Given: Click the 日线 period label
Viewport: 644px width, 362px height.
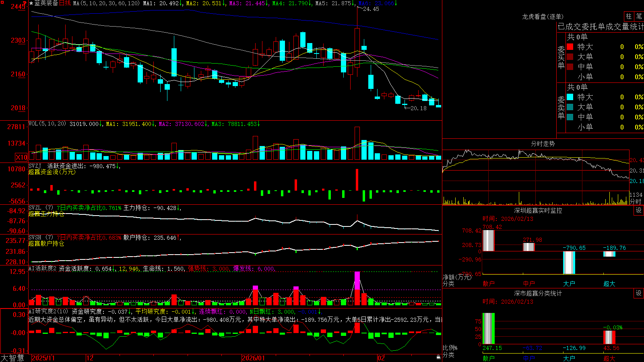Looking at the screenshot, I should (65, 3).
